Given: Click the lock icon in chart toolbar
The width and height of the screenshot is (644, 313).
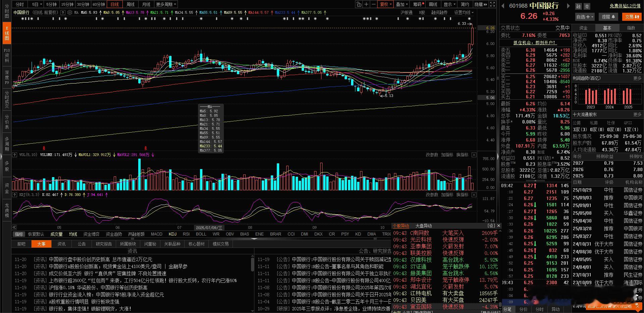Looking at the screenshot, I should coord(359,4).
